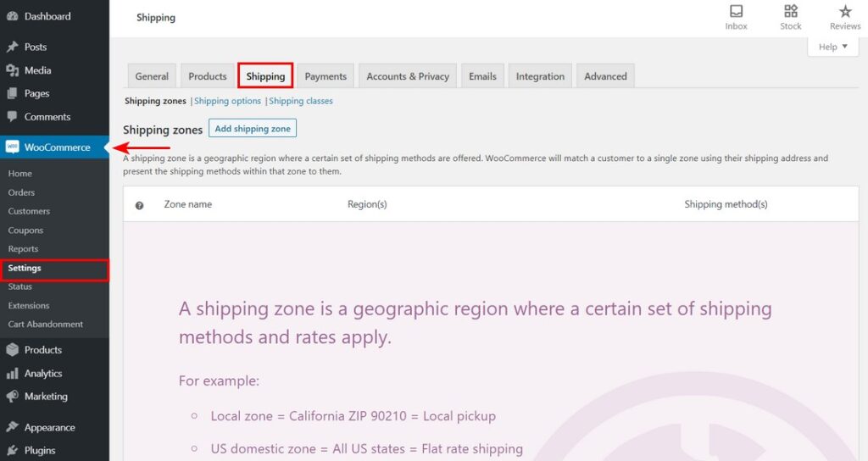Expand the Help dropdown

tap(832, 47)
